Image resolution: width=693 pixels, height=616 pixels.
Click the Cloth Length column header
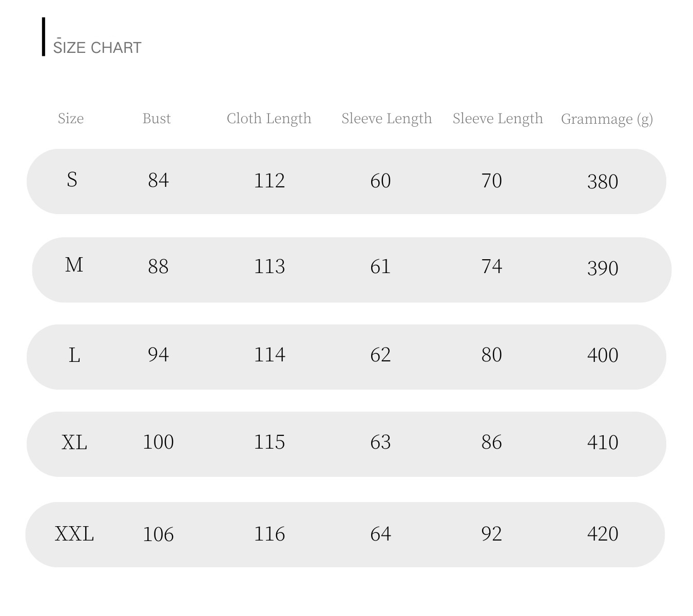(269, 119)
